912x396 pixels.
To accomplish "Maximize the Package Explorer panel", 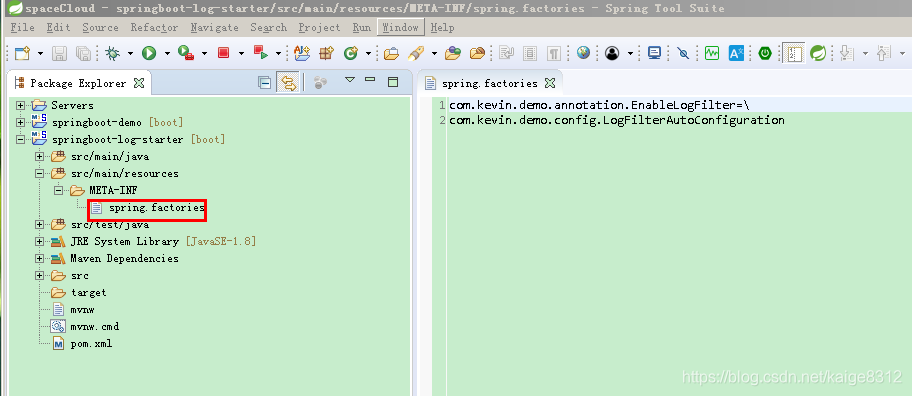I will [x=393, y=82].
